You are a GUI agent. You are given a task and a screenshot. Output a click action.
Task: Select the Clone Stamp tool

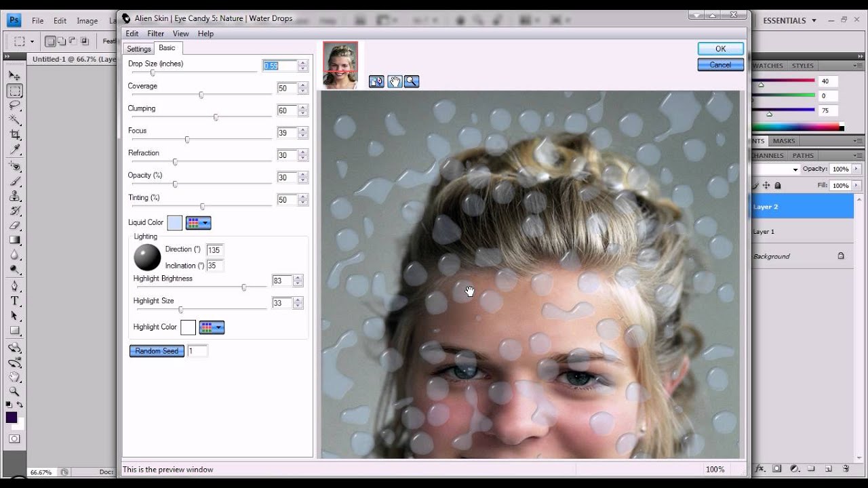[14, 197]
